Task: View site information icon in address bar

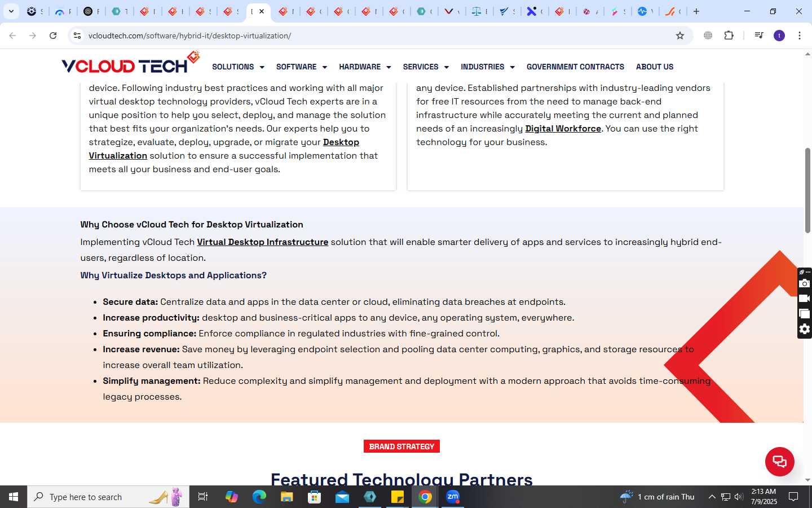Action: pos(77,36)
